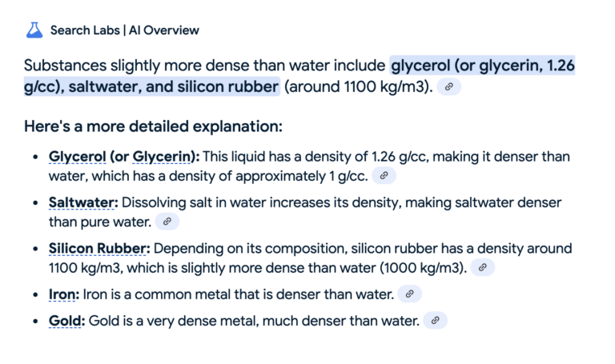The image size is (615, 364).
Task: Click the underlined Saltwater term
Action: tap(81, 202)
